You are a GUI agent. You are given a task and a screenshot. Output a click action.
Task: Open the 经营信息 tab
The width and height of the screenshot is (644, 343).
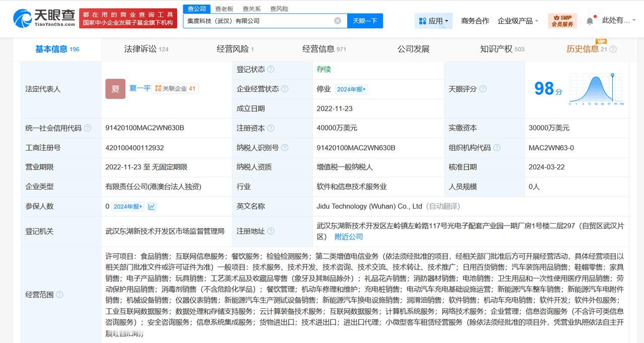tap(325, 49)
